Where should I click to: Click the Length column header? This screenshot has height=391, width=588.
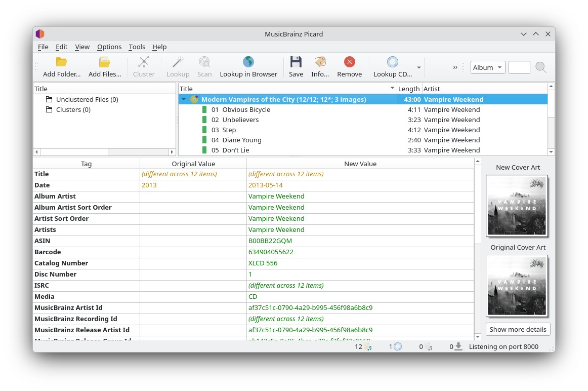(409, 89)
